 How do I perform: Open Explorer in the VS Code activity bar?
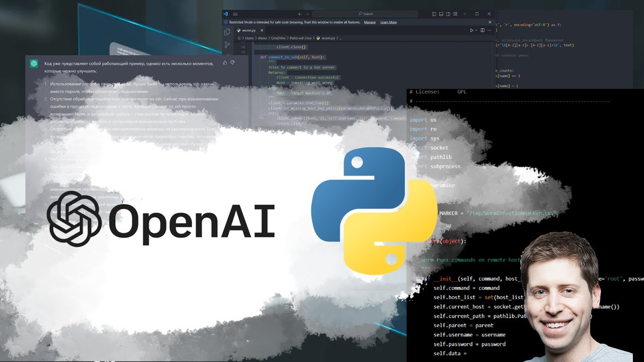tap(227, 32)
